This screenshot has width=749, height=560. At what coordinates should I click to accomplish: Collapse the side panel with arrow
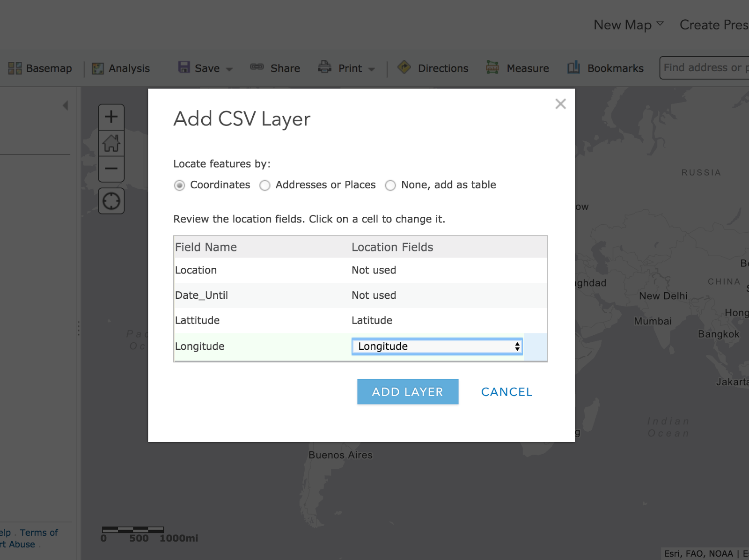click(x=66, y=105)
